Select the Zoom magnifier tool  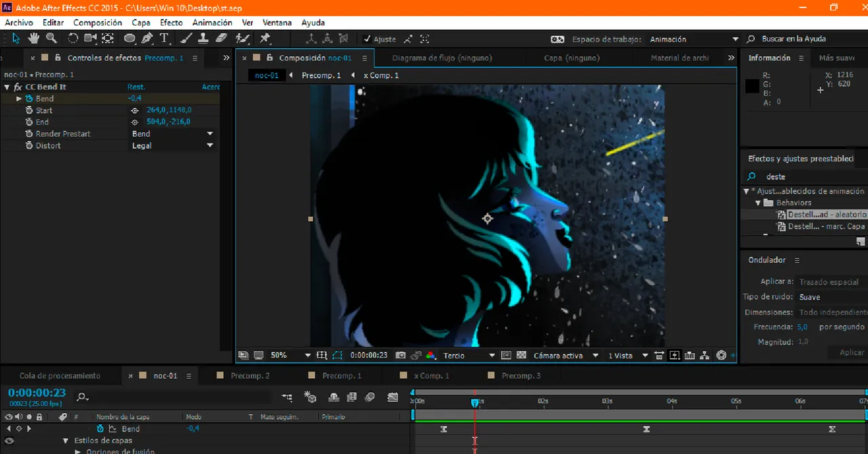[52, 39]
